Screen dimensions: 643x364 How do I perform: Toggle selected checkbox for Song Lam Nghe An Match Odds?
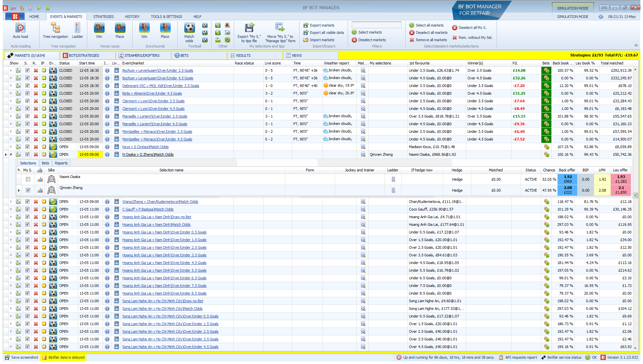pyautogui.click(x=27, y=309)
